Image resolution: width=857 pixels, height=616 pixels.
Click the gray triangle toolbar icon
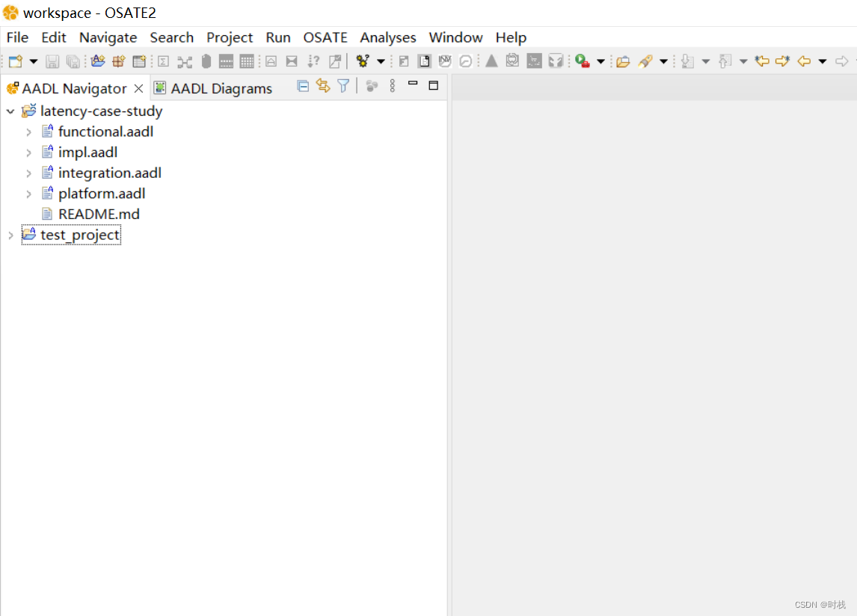pos(491,61)
